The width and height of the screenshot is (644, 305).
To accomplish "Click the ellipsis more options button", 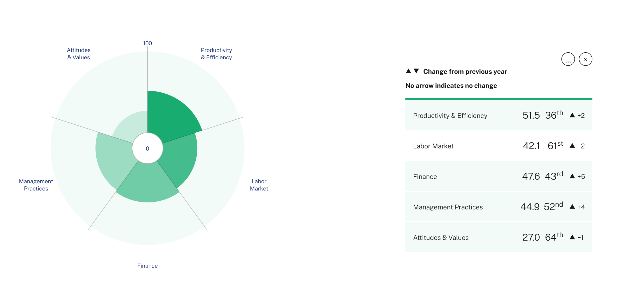I will [568, 59].
